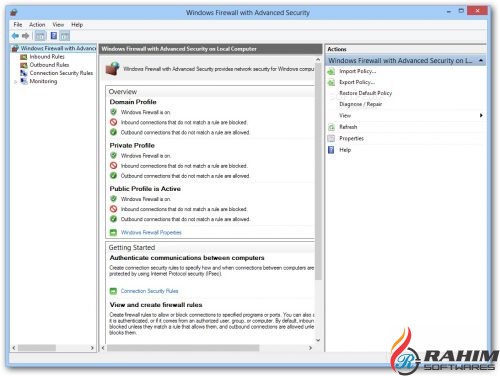Image resolution: width=500 pixels, height=376 pixels.
Task: Click the 'Domain Profile' heading
Action: [x=133, y=102]
